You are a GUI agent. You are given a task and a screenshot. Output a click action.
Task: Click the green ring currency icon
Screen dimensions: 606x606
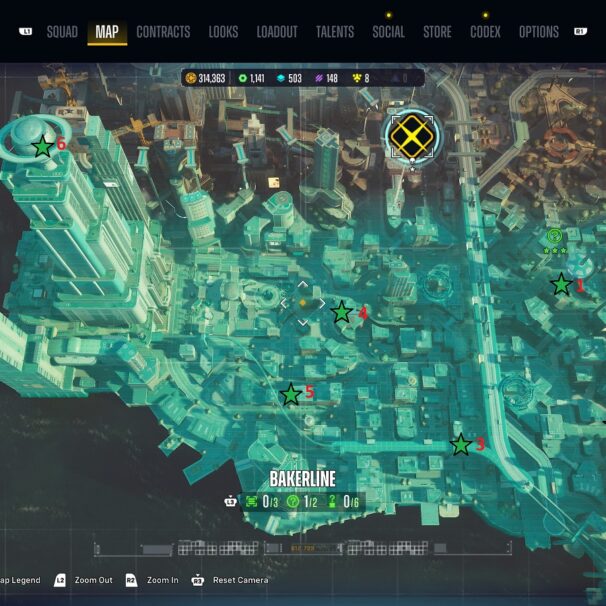click(x=242, y=78)
